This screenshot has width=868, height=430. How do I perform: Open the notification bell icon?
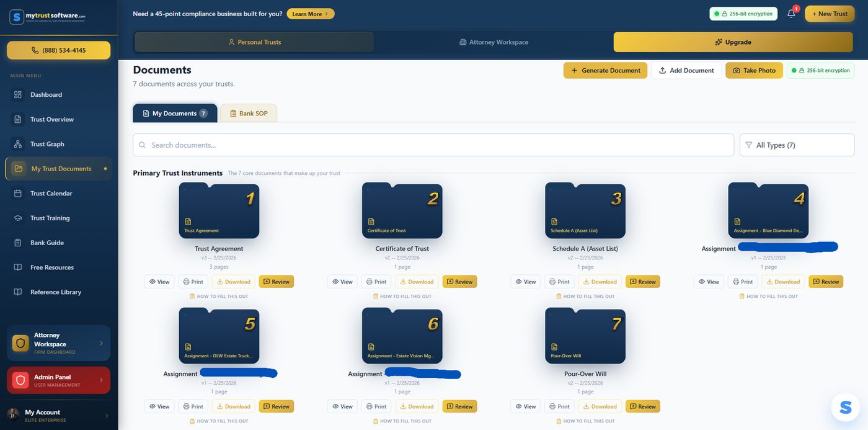click(791, 14)
